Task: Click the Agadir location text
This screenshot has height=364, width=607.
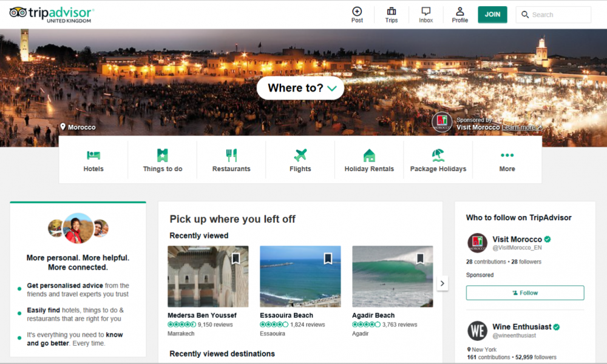Action: (361, 334)
